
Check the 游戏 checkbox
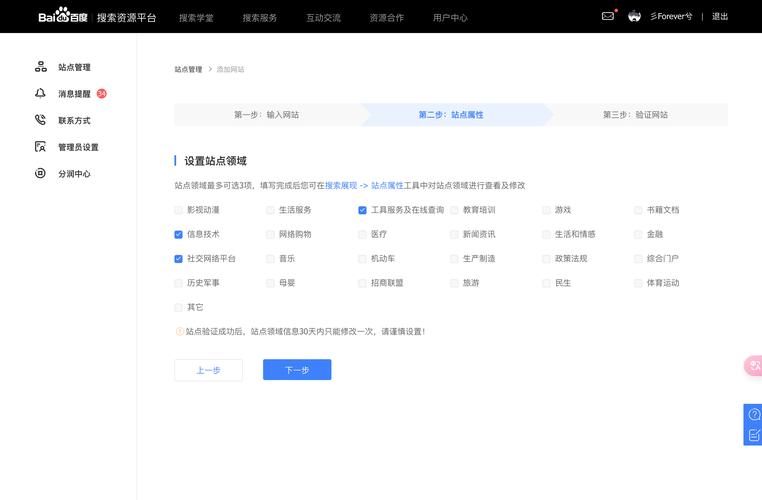pos(546,210)
